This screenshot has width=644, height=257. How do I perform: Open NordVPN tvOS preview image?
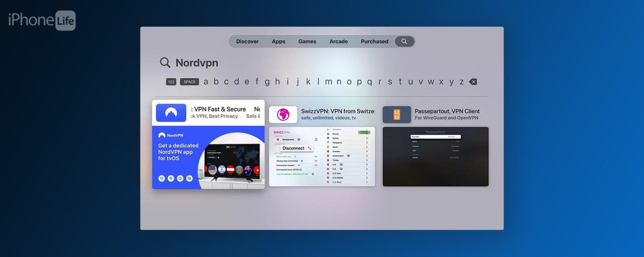[208, 157]
